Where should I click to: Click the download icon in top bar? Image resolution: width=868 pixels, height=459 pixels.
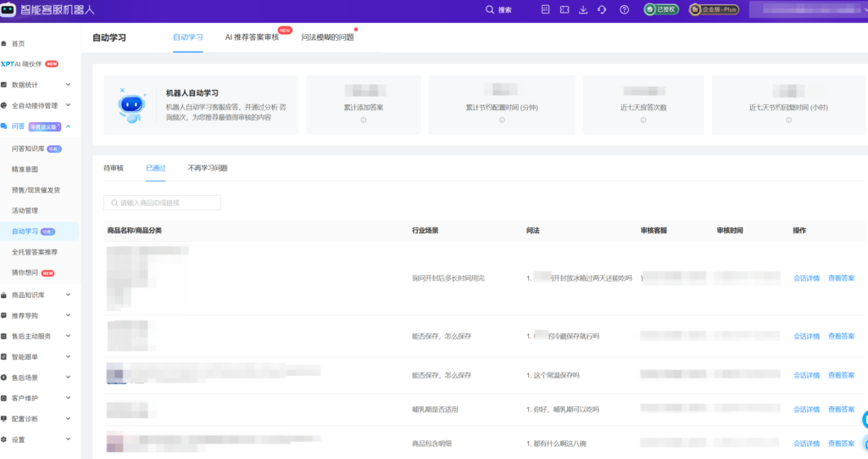[583, 10]
